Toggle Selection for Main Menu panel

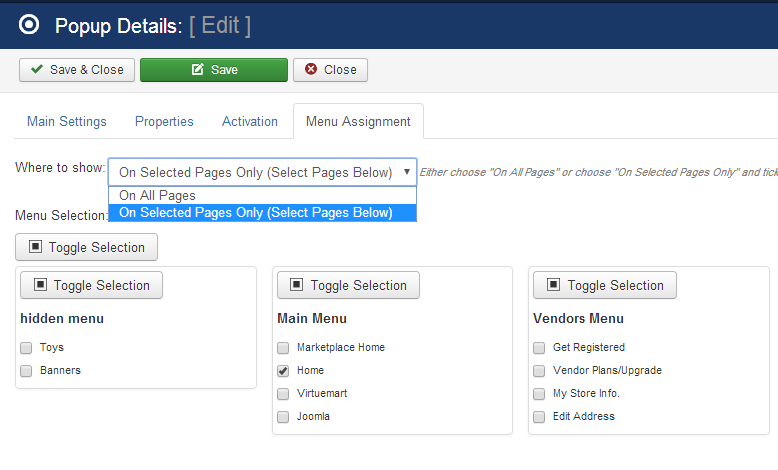(x=348, y=285)
